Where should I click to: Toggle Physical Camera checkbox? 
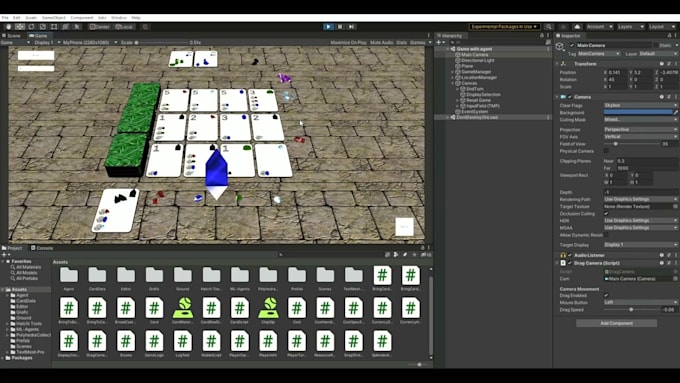click(x=606, y=151)
